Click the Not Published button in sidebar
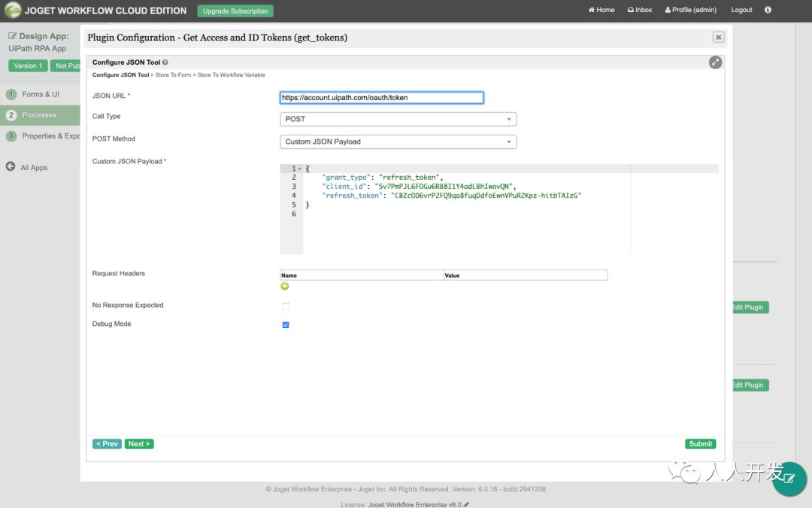 tap(65, 65)
